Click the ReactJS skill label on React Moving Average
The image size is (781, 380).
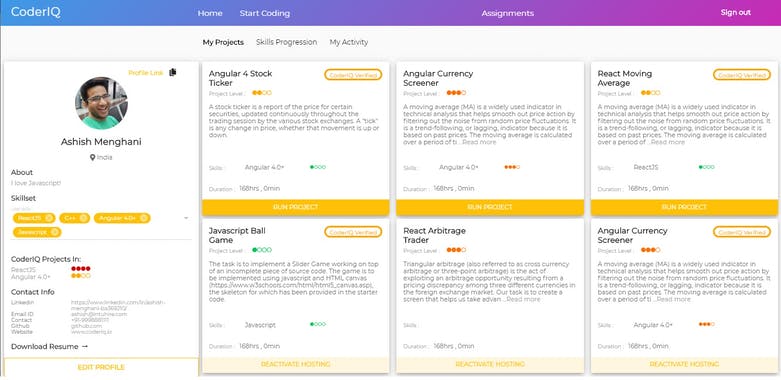click(x=646, y=167)
